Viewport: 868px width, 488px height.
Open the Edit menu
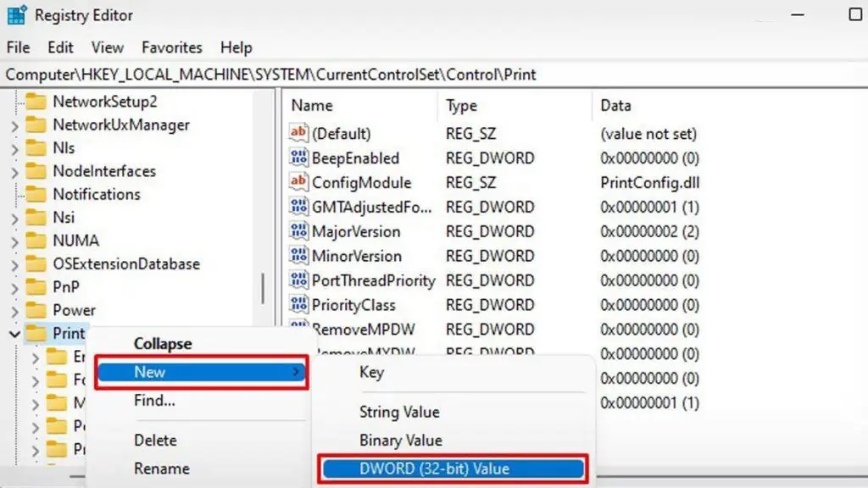[60, 47]
